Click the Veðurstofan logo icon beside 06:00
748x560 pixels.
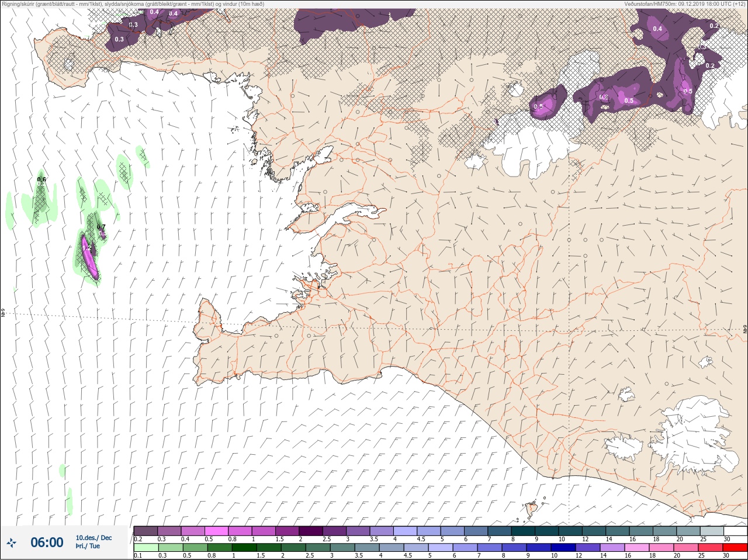click(12, 543)
